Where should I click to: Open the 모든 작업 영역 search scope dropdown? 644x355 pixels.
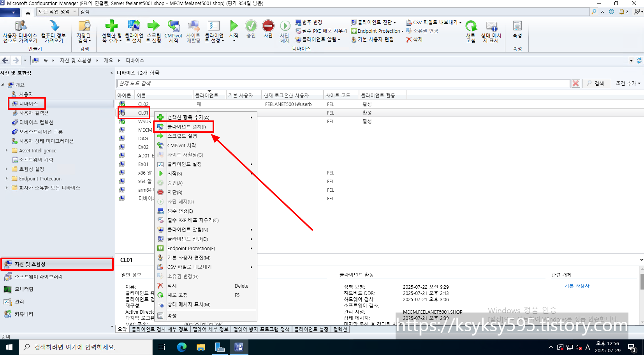(57, 12)
